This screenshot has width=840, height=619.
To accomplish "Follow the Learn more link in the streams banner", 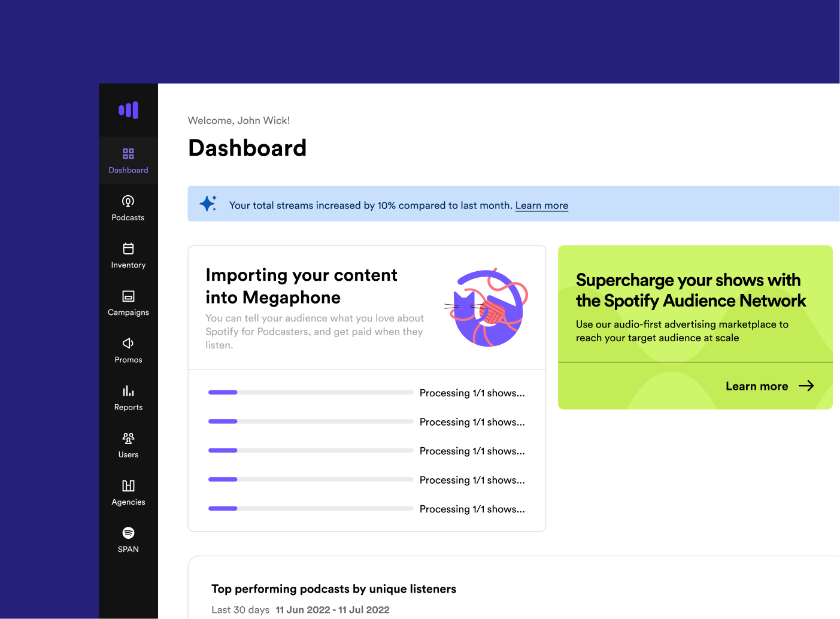I will [x=542, y=205].
